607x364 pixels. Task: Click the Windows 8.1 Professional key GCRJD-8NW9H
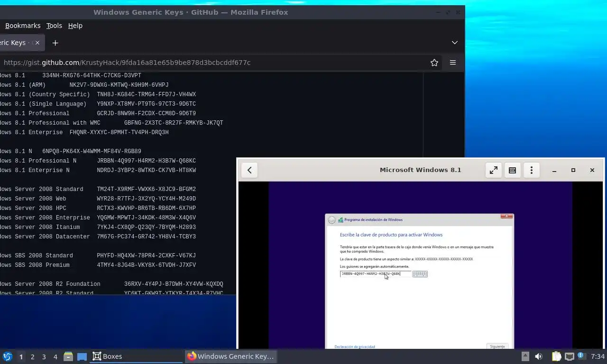[x=147, y=113]
